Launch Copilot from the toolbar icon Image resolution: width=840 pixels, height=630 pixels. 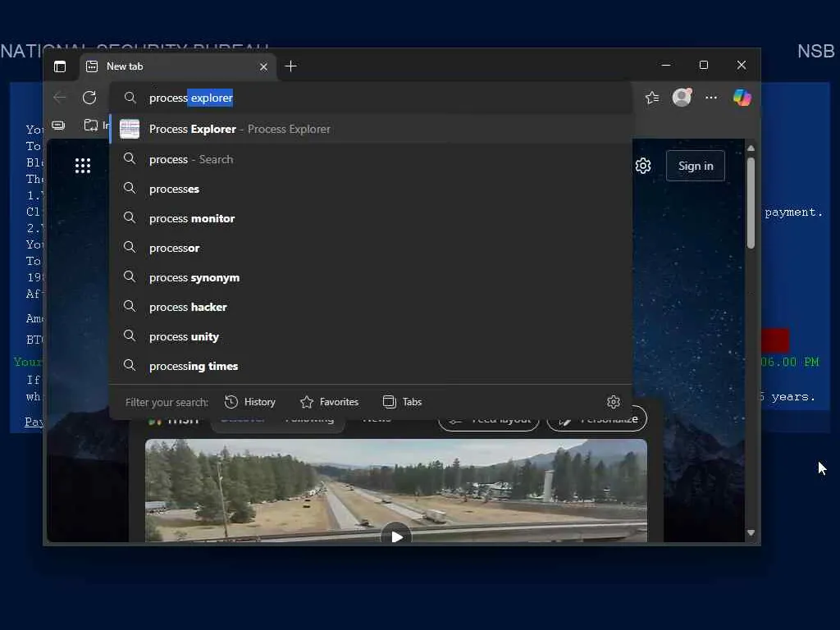pos(742,98)
